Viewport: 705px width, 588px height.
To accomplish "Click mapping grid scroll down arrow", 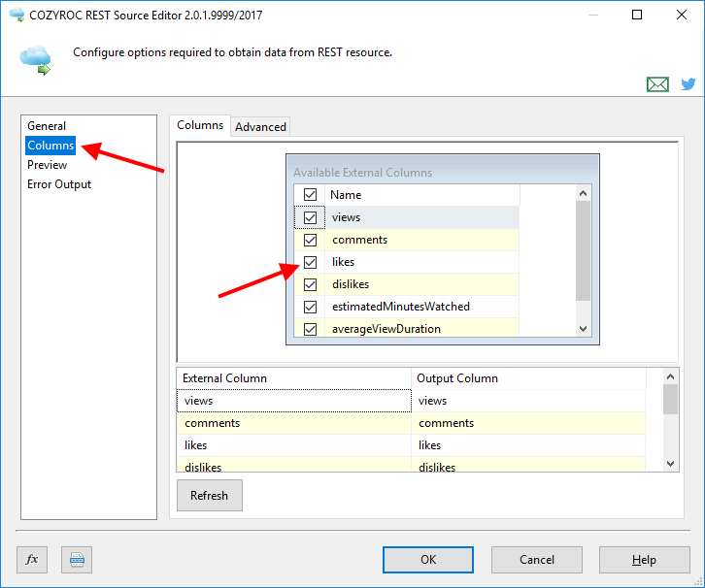I will click(x=670, y=464).
